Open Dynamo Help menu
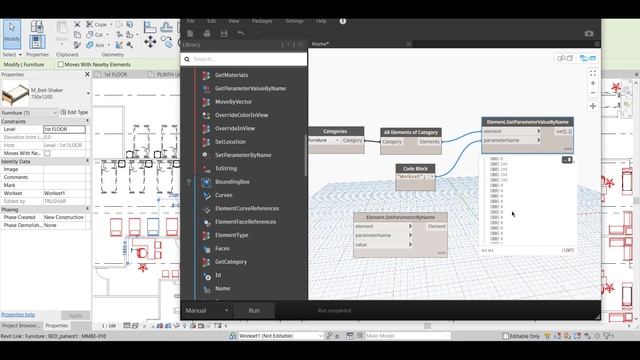Viewport: 640px width, 360px height. pos(321,21)
